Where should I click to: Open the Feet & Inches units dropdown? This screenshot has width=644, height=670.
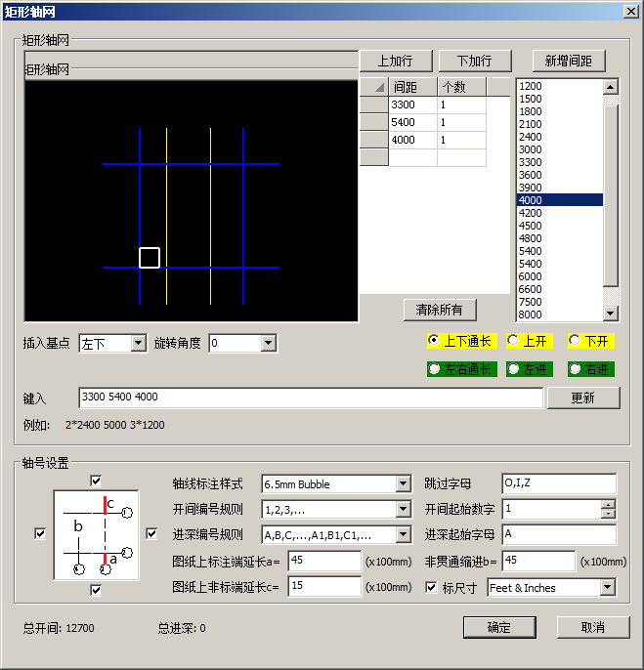[607, 588]
